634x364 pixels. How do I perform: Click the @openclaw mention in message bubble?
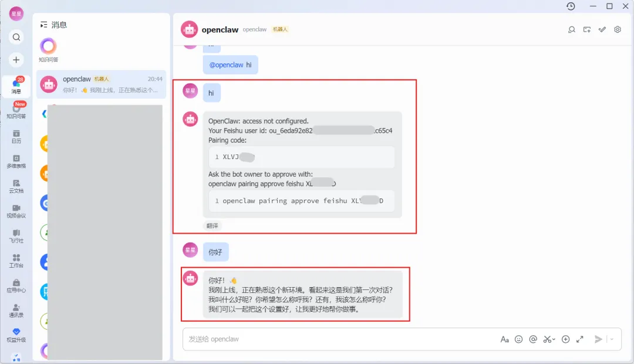227,65
